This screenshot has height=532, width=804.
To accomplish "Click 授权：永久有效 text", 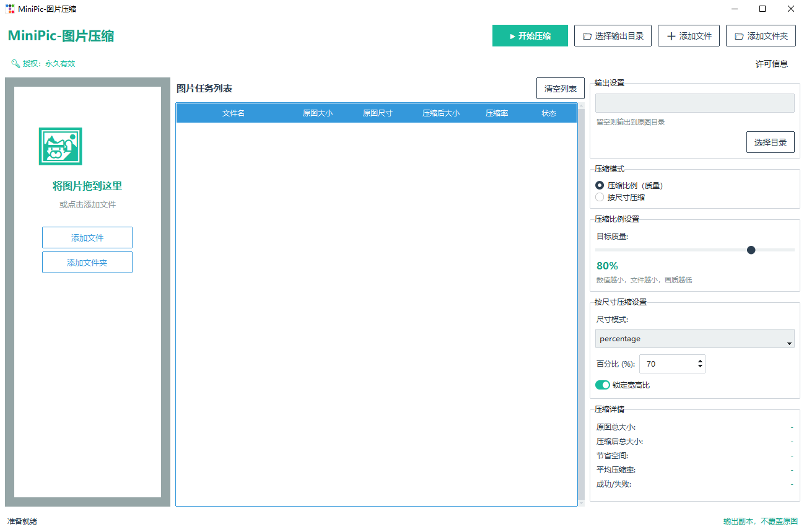I will point(49,63).
